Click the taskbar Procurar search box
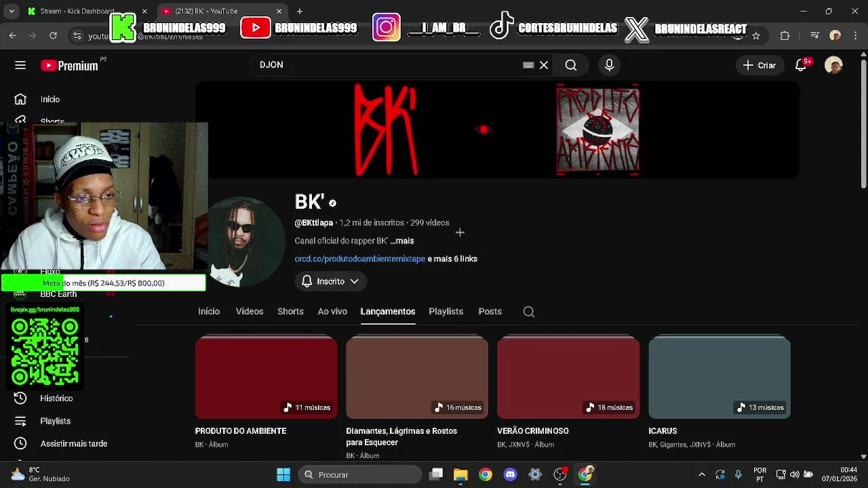 (x=360, y=474)
